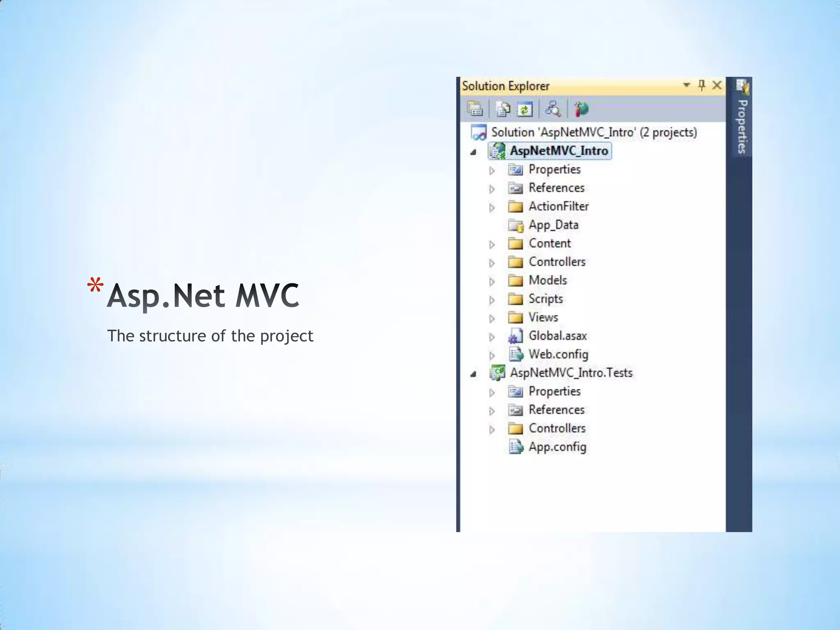The image size is (840, 630).
Task: Click References icon in AspNetMVC_Intro.Tests
Action: click(x=516, y=410)
